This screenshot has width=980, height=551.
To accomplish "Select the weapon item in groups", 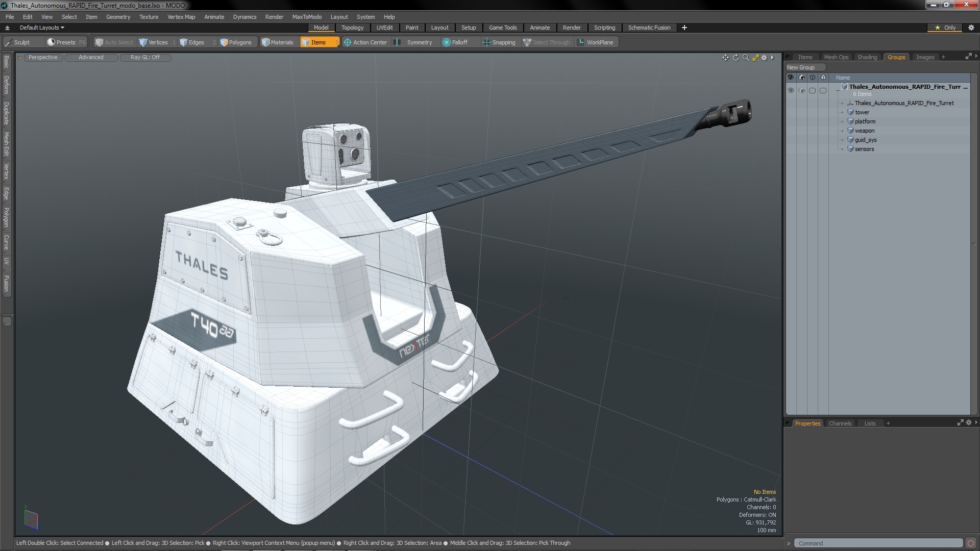I will pyautogui.click(x=865, y=131).
